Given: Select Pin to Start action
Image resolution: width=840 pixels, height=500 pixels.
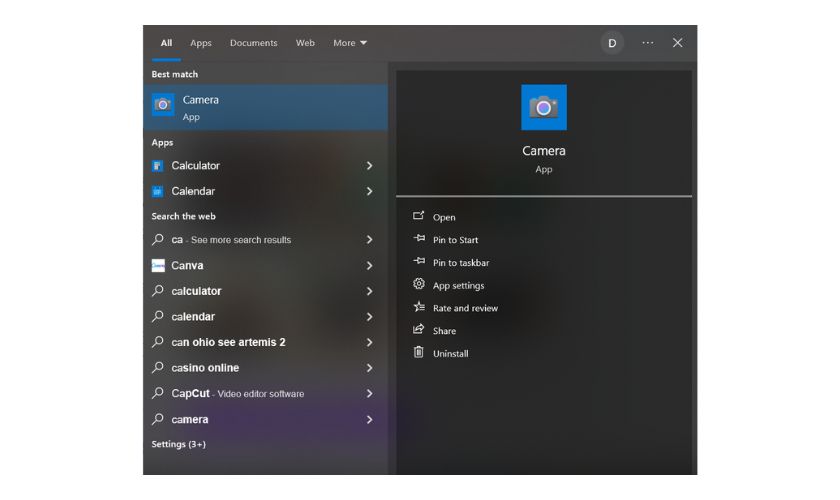Looking at the screenshot, I should pyautogui.click(x=455, y=240).
